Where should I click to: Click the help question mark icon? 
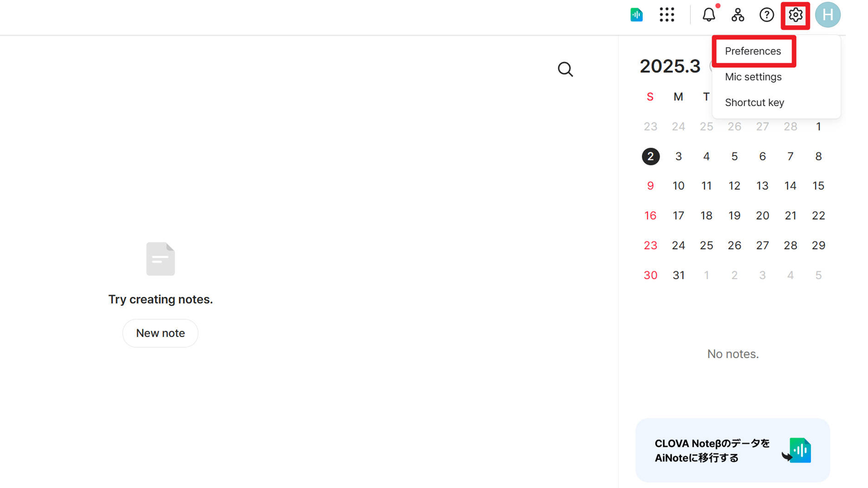766,15
